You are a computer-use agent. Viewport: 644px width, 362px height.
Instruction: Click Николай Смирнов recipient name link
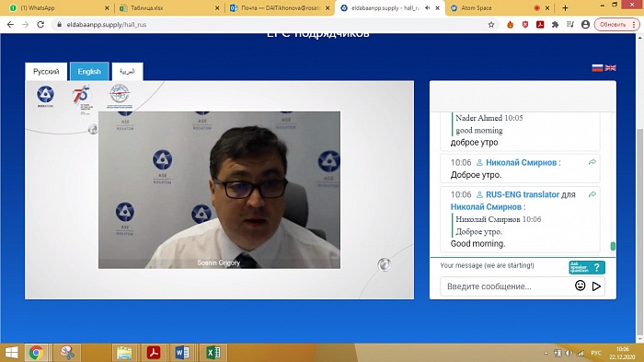point(486,207)
